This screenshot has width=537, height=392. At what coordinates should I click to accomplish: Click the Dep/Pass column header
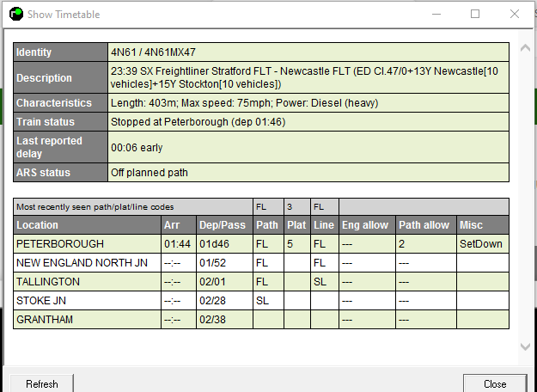point(224,225)
